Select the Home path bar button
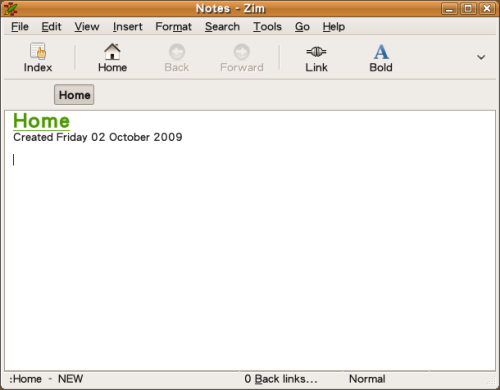The height and width of the screenshot is (390, 500). [x=74, y=95]
